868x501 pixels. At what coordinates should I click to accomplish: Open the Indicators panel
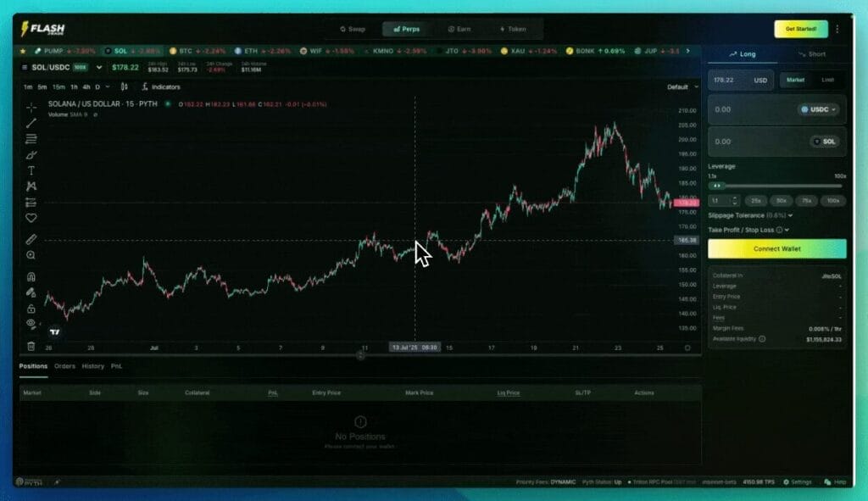coord(160,86)
